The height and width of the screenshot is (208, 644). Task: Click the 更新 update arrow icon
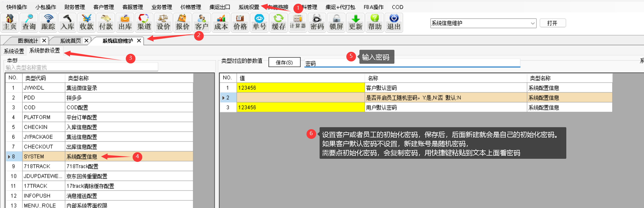[x=355, y=22]
